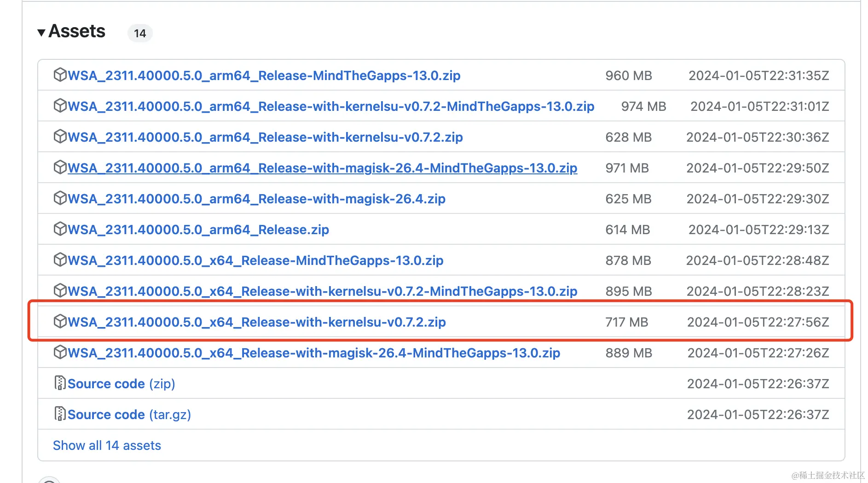Click package icon for arm64 magisk-26.4-MindTheGapps zip

click(60, 167)
